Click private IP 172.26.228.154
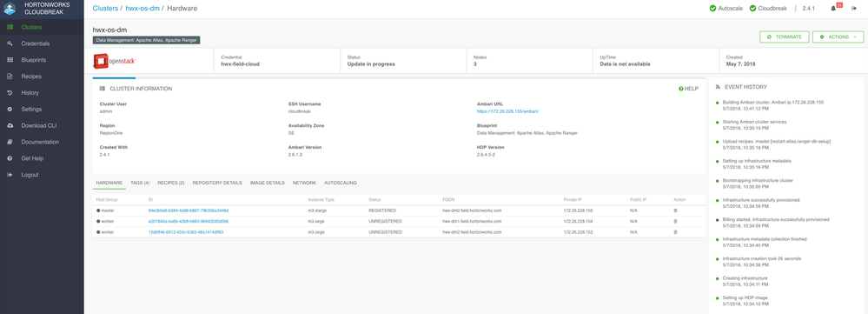Image resolution: width=868 pixels, height=314 pixels. click(x=578, y=221)
